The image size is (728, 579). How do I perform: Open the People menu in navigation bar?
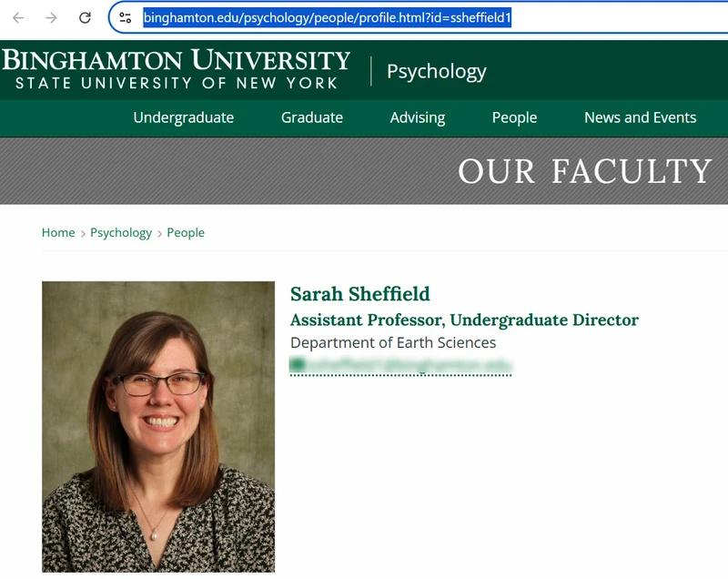(x=514, y=117)
